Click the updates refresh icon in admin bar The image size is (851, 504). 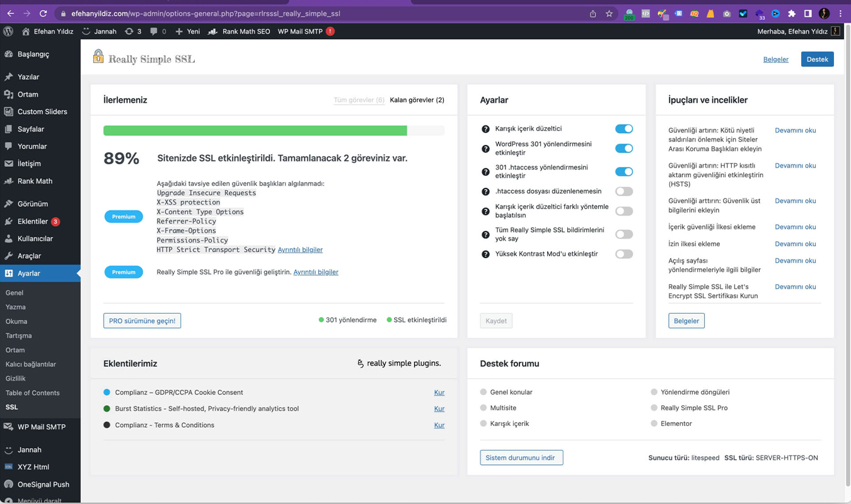129,31
